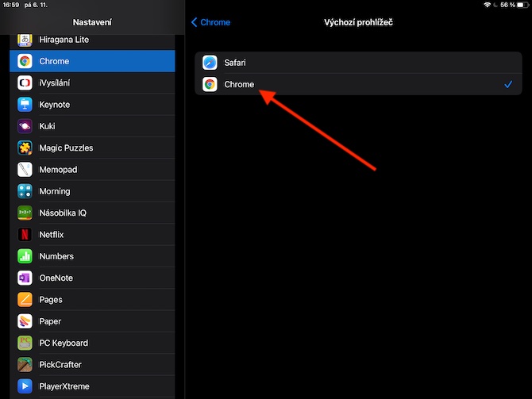Tap the back chevron arrow
Screen dimensions: 532x399
point(195,22)
